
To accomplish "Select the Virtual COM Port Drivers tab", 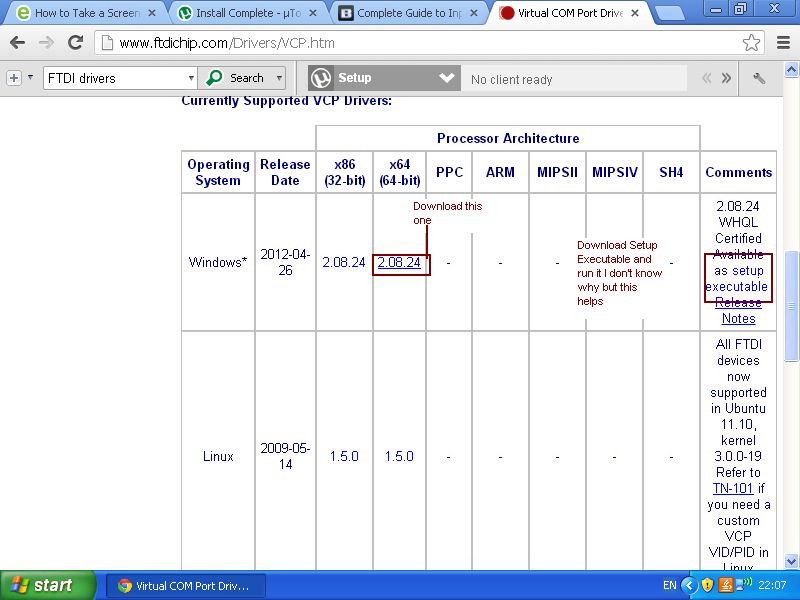I will pos(569,13).
